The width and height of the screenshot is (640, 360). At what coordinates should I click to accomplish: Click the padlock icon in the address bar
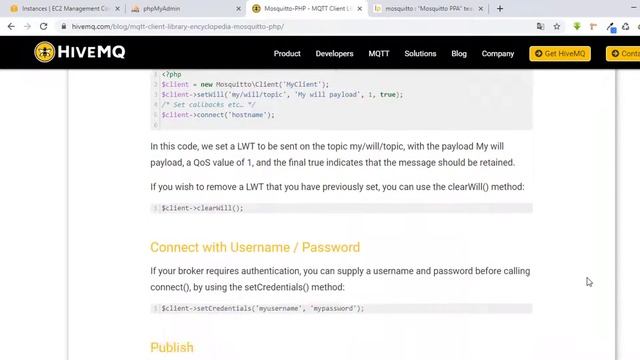(63, 27)
